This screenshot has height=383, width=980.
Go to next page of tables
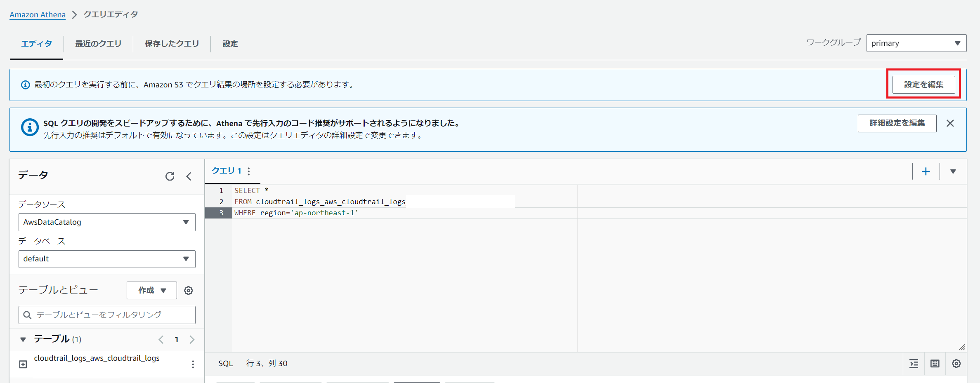[192, 340]
